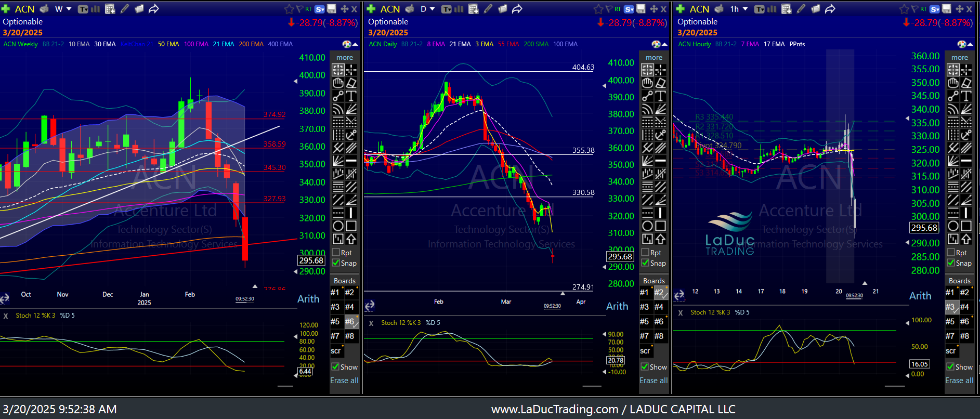Viewport: 980px width, 419px height.
Task: Select the eraser tool in weekly toolbar
Action: coord(351,83)
